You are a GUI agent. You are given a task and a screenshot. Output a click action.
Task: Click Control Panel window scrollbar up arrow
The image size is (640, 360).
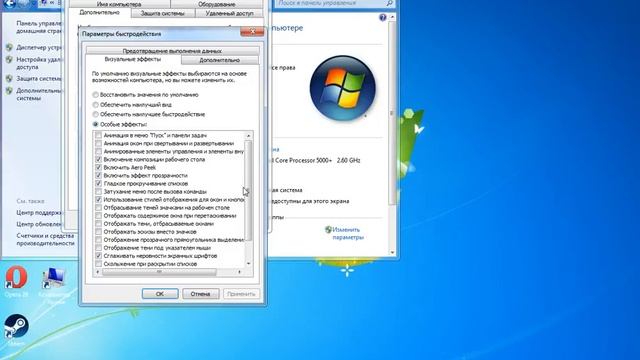tap(392, 17)
